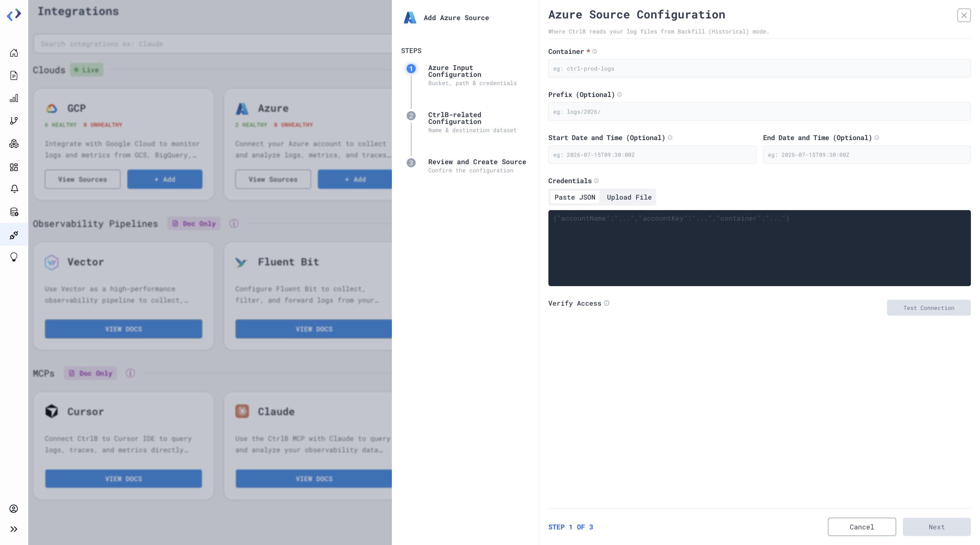Click the Azure logo in Add Azure Source header

(x=410, y=18)
